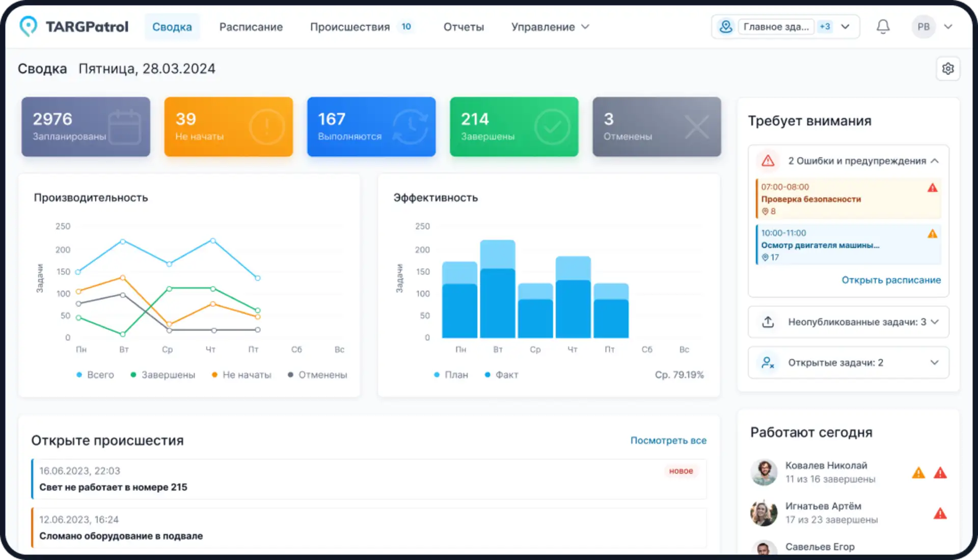
Task: Click the user icon beside Открытые задачи
Action: (768, 362)
